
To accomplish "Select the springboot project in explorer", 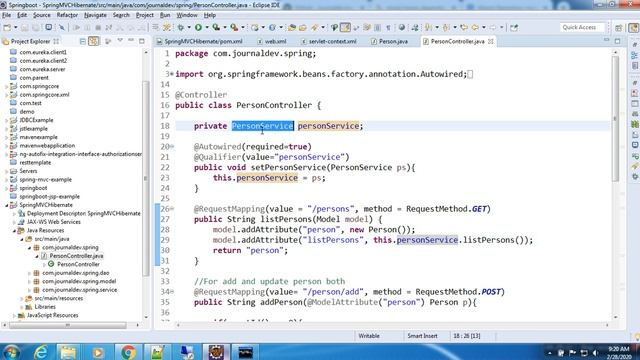I will point(33,188).
